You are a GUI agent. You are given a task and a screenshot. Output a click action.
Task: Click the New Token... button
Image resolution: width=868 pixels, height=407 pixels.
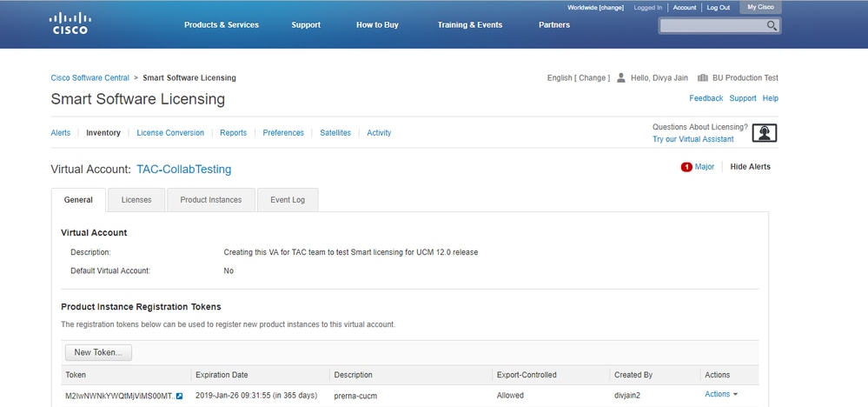(98, 352)
